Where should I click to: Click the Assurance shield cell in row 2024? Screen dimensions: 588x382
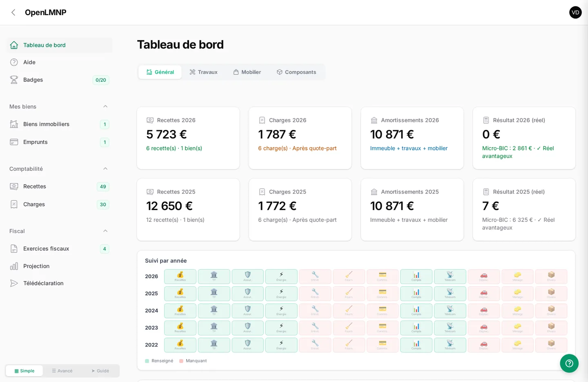pyautogui.click(x=248, y=311)
